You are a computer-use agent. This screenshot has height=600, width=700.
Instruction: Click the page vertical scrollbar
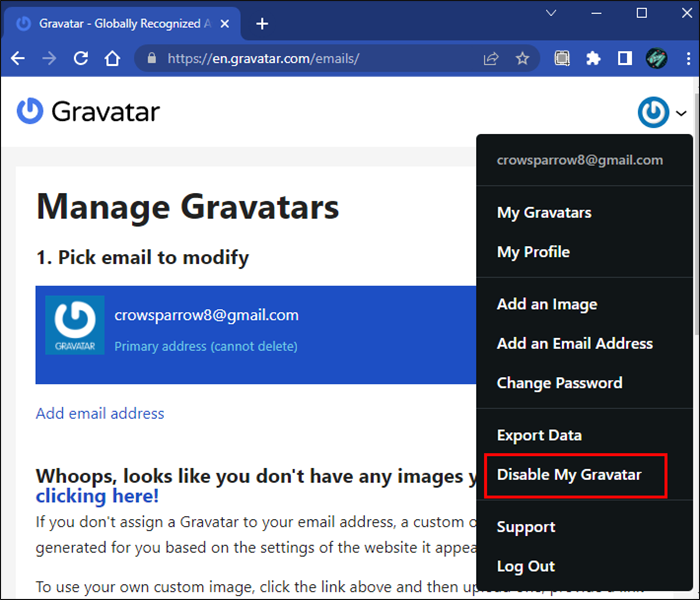pos(696,214)
